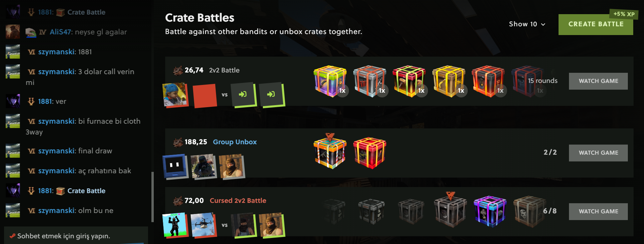Click the rainbow crate in the 2v2 Battle

(x=330, y=81)
